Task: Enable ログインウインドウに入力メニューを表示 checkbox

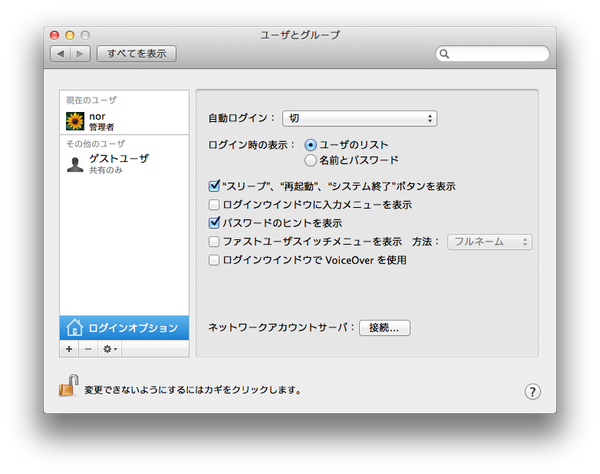Action: pos(214,205)
